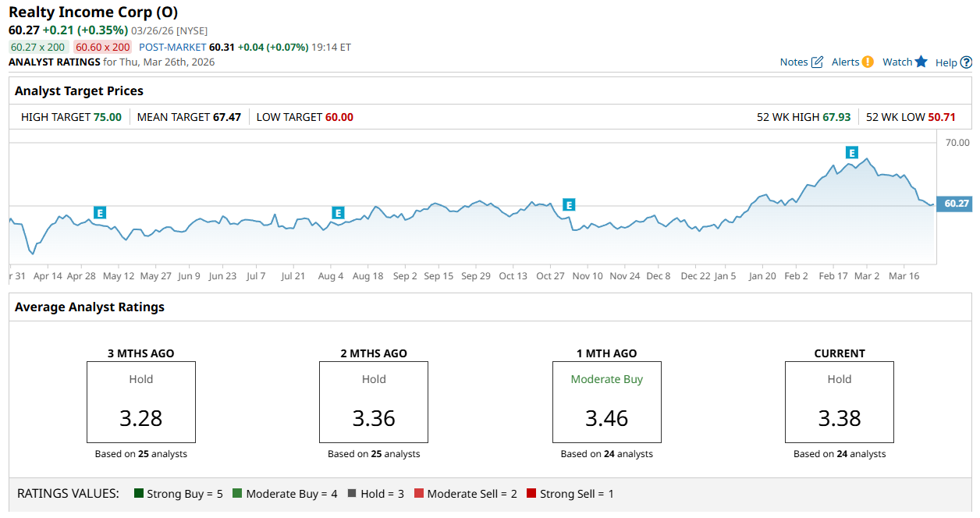980x518 pixels.
Task: Click 'Based on 25 analysts' under 3 MTHS AGO
Action: 141,454
